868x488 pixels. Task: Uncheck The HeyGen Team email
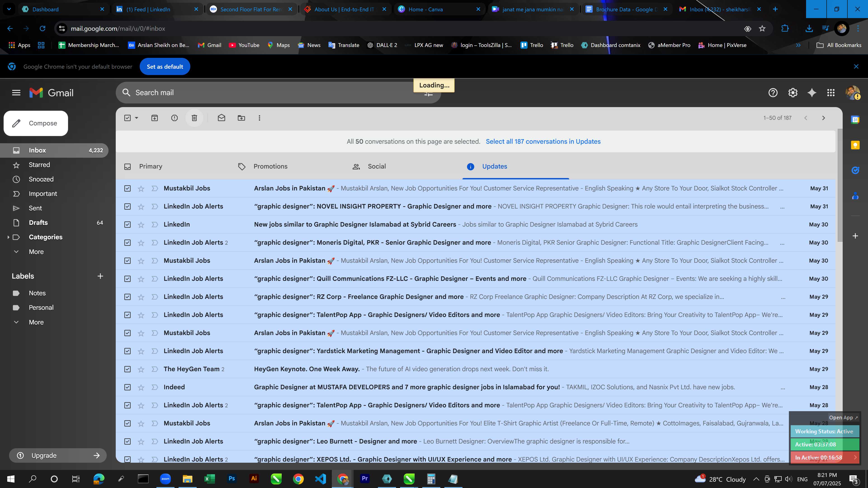[127, 369]
